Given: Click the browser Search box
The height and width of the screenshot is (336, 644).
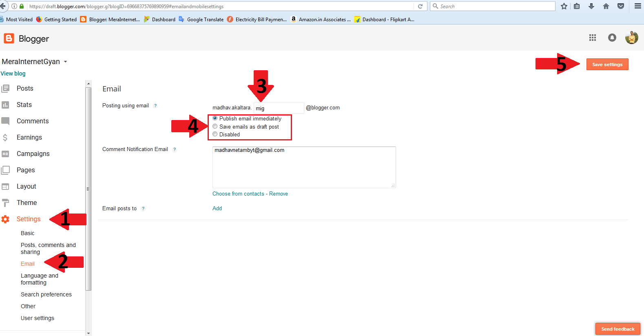Looking at the screenshot, I should pyautogui.click(x=493, y=6).
